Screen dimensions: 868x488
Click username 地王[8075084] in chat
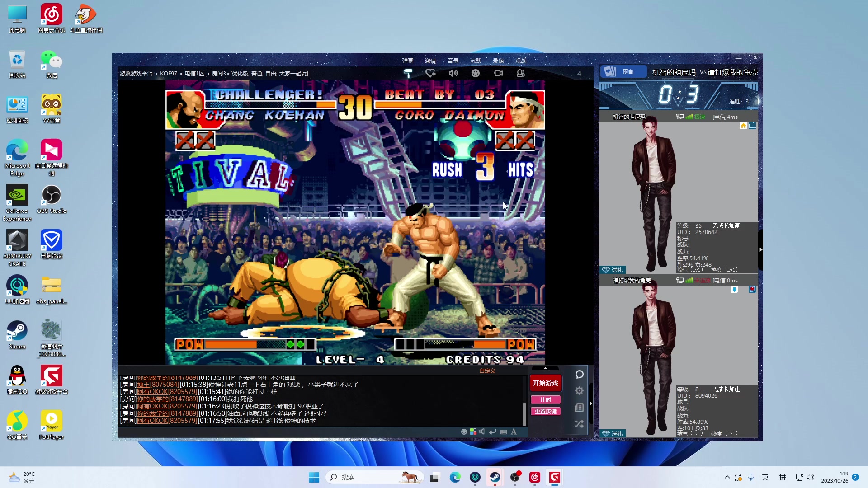pyautogui.click(x=158, y=385)
